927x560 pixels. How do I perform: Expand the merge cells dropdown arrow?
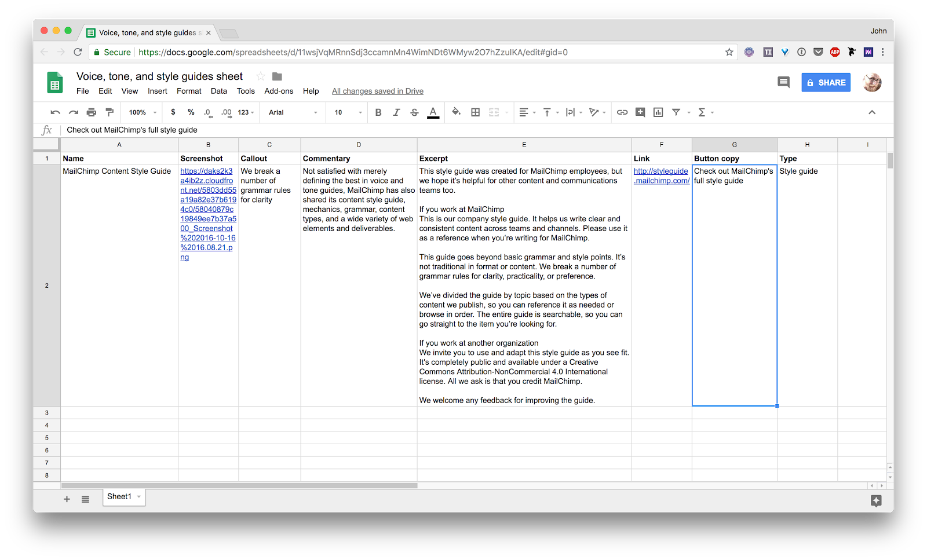tap(507, 112)
